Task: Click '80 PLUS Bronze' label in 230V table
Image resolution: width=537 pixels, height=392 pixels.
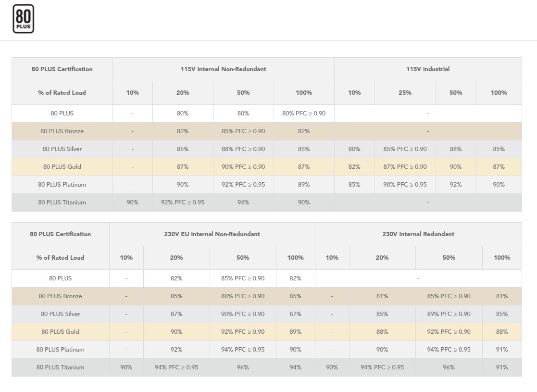Action: pos(60,296)
